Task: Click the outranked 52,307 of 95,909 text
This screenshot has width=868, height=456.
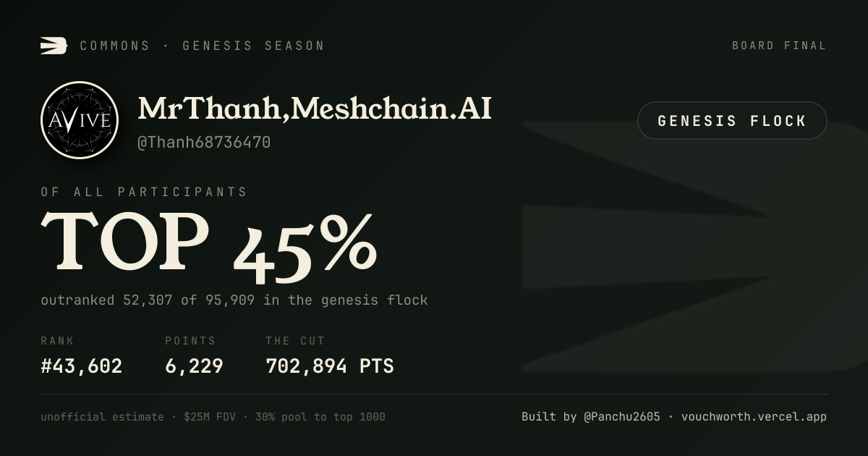Action: click(148, 300)
